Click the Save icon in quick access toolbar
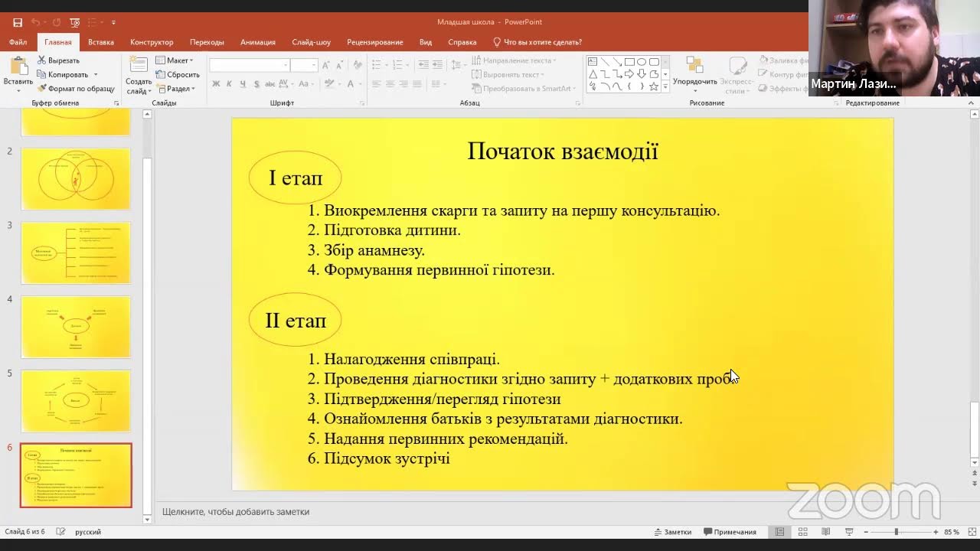The height and width of the screenshot is (551, 980). pyautogui.click(x=18, y=22)
